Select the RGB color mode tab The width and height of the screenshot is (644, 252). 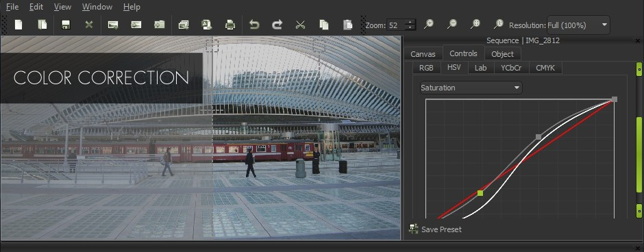pos(426,68)
